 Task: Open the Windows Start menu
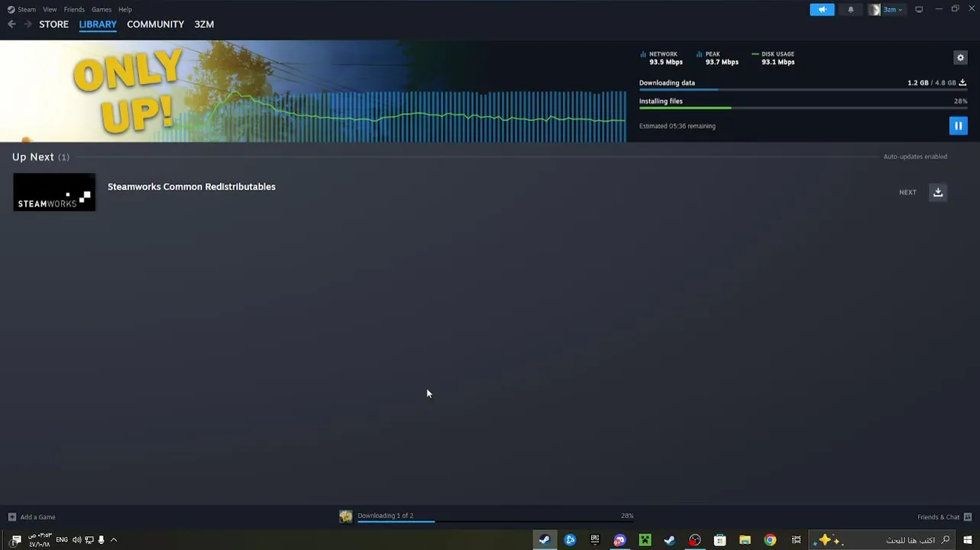point(968,540)
